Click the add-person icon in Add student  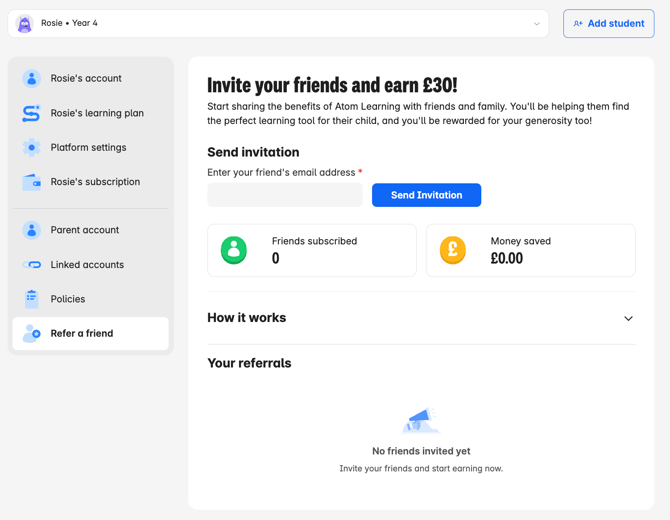[578, 24]
